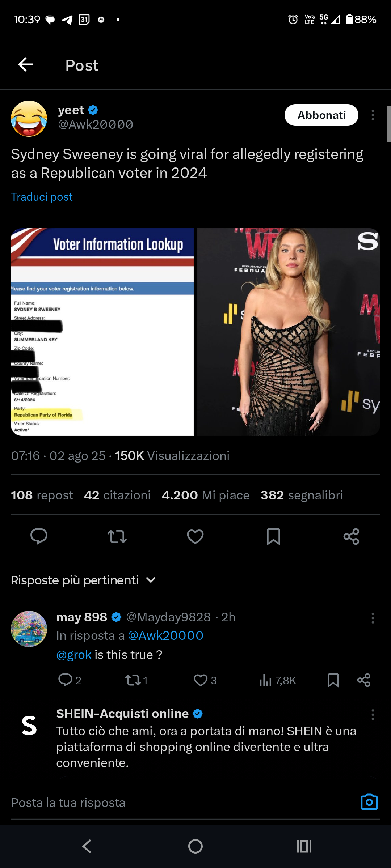
Task: Open the options menu on may 898's reply
Action: tap(373, 618)
